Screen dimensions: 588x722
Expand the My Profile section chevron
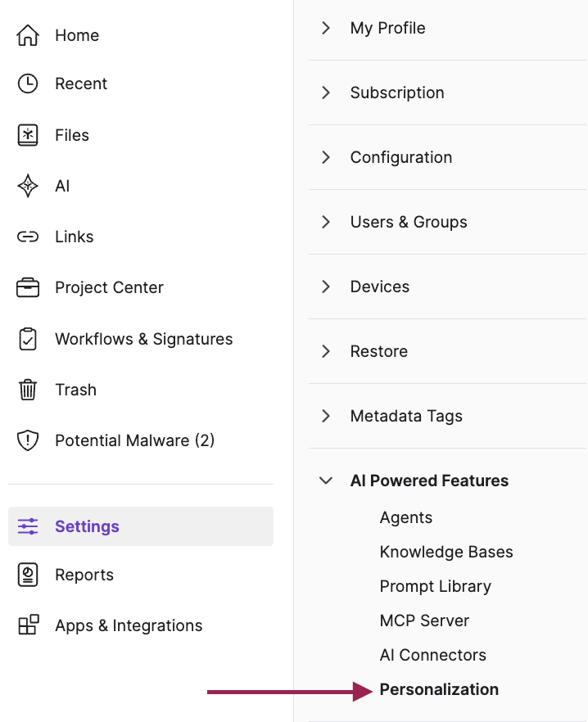(x=326, y=28)
